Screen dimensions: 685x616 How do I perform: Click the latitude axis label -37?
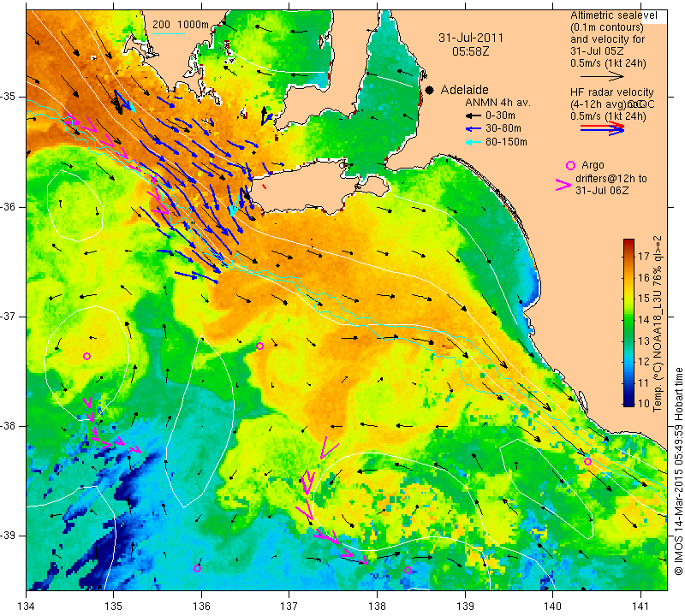pos(9,316)
